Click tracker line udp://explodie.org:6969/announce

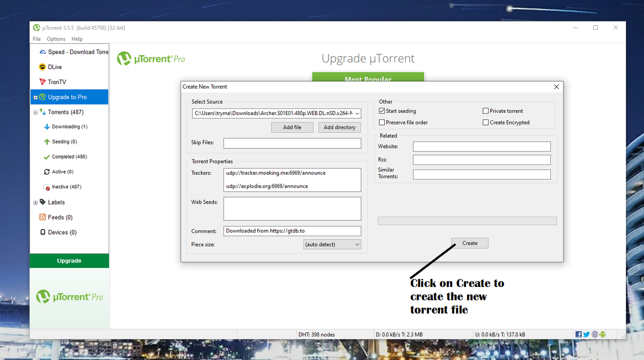tap(267, 186)
